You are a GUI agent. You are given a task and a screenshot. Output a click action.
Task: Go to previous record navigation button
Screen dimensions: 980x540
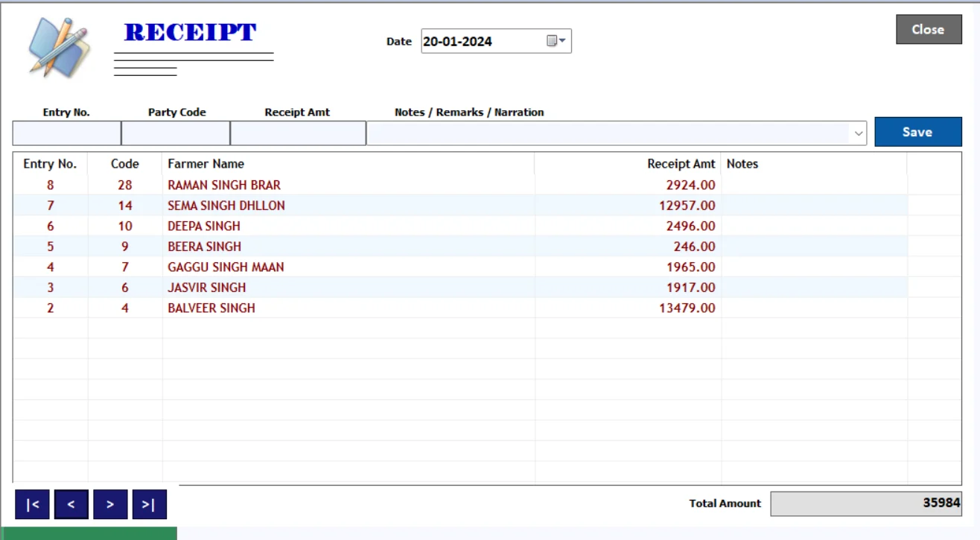tap(71, 504)
